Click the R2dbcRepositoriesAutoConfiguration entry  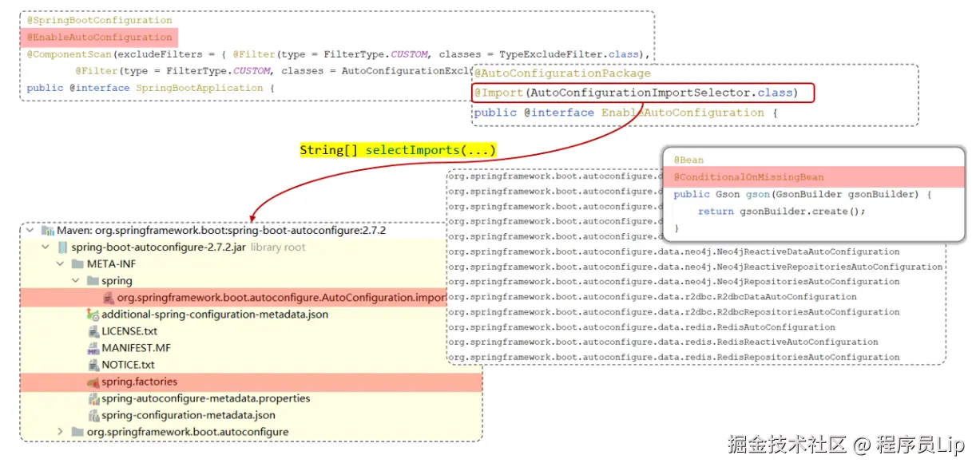coord(673,312)
